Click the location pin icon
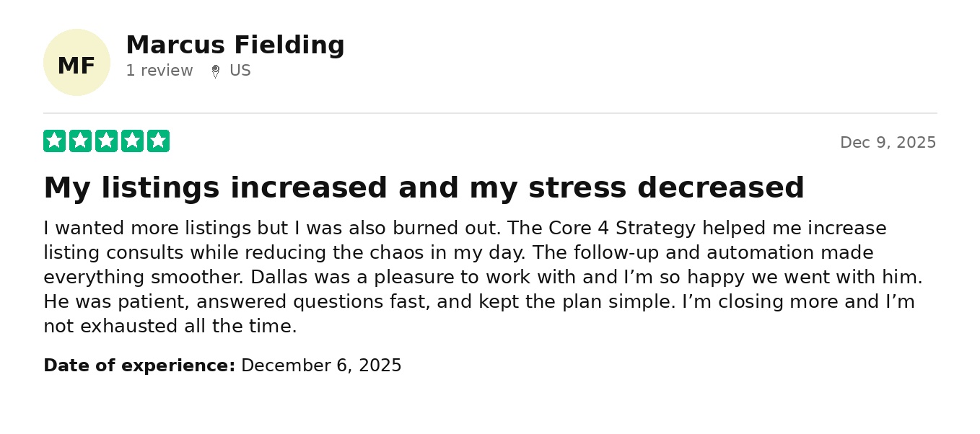The width and height of the screenshot is (980, 434). pyautogui.click(x=215, y=71)
